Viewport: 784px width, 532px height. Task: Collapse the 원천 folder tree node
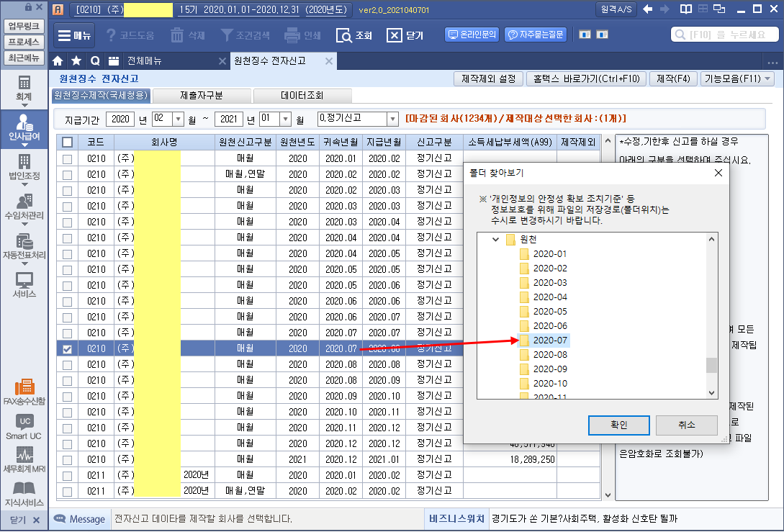click(x=495, y=239)
